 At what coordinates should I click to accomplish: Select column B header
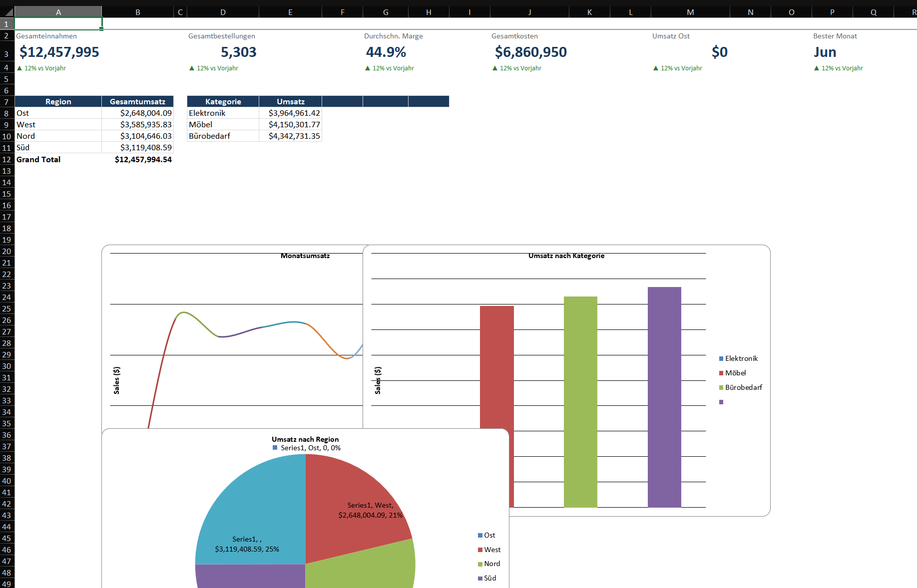click(x=137, y=12)
